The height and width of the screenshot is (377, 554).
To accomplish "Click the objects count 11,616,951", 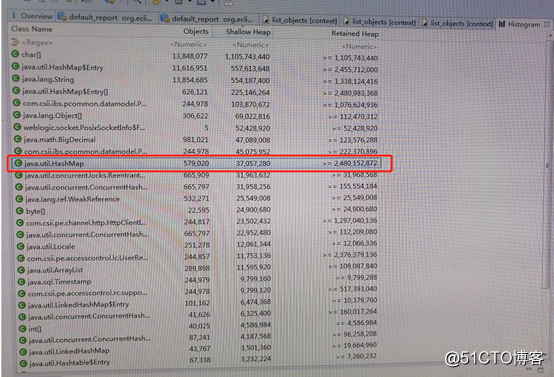I will pos(190,68).
